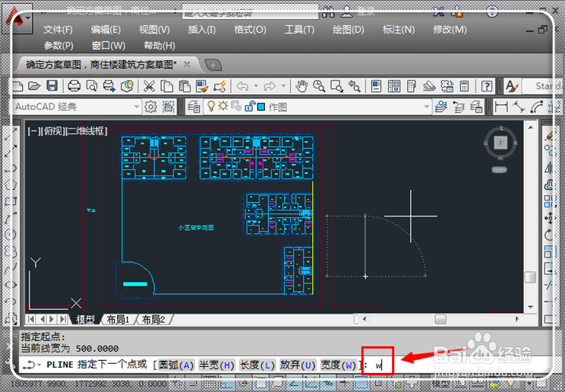
Task: Click the Undo arrow icon
Action: click(x=242, y=86)
